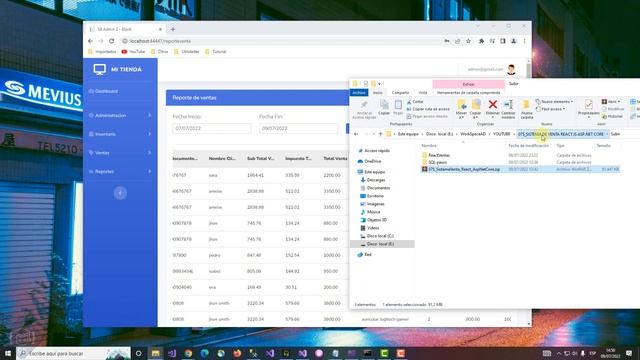Select Acceso rápido in navigation pane
640x360 pixels.
click(376, 151)
